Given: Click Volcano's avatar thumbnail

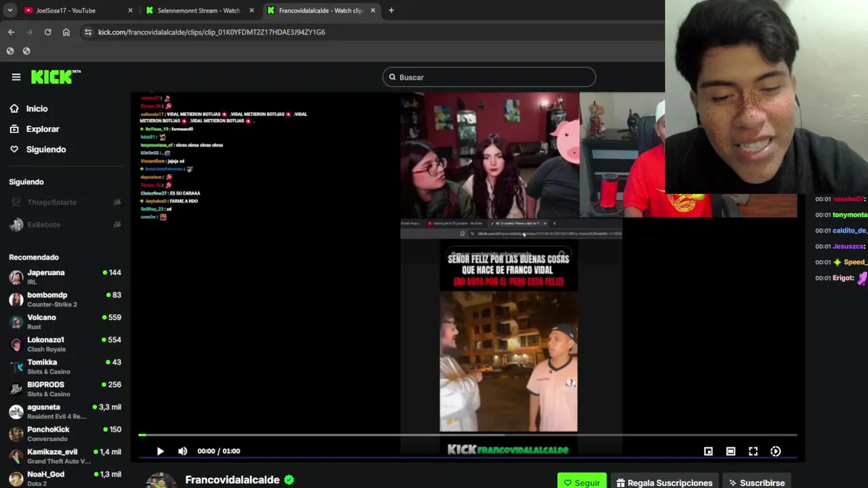Looking at the screenshot, I should pyautogui.click(x=16, y=322).
